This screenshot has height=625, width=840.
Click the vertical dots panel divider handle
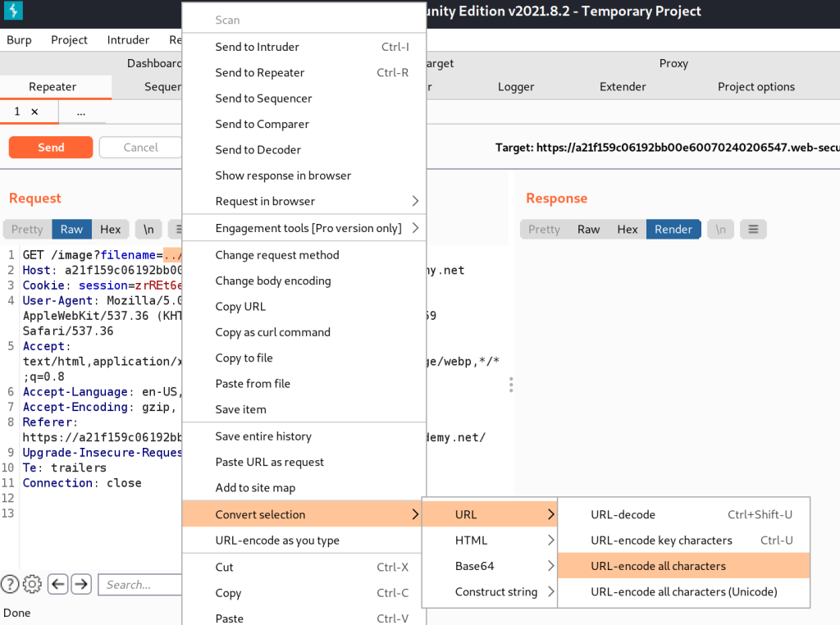pyautogui.click(x=511, y=385)
